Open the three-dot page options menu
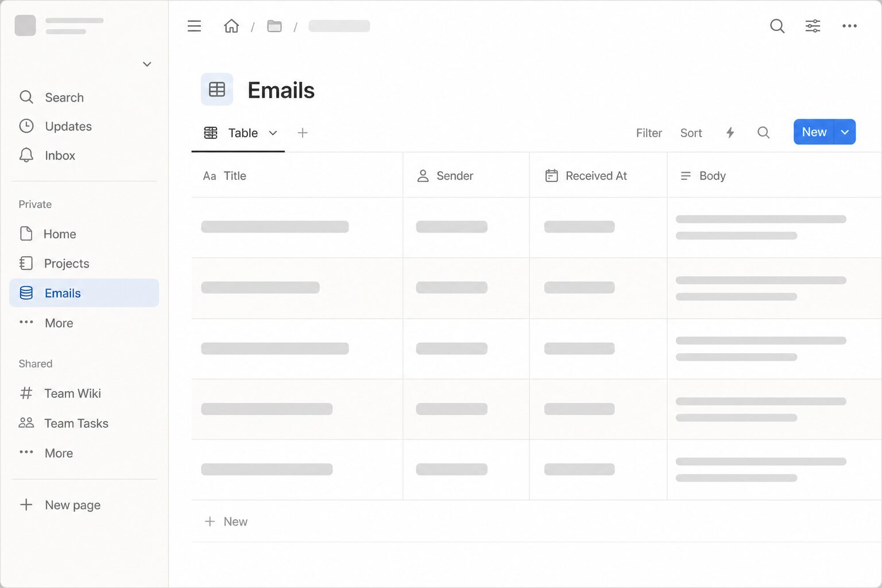Viewport: 882px width, 588px height. (849, 26)
